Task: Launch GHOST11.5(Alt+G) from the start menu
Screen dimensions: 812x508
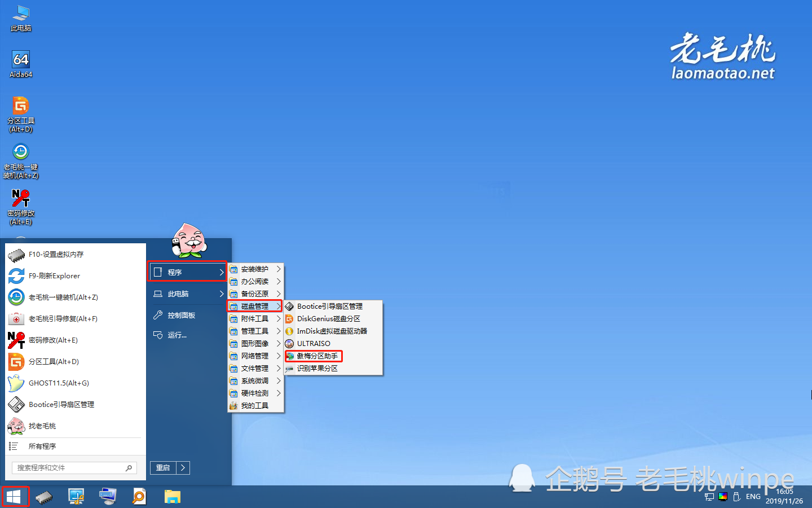Action: pos(76,383)
